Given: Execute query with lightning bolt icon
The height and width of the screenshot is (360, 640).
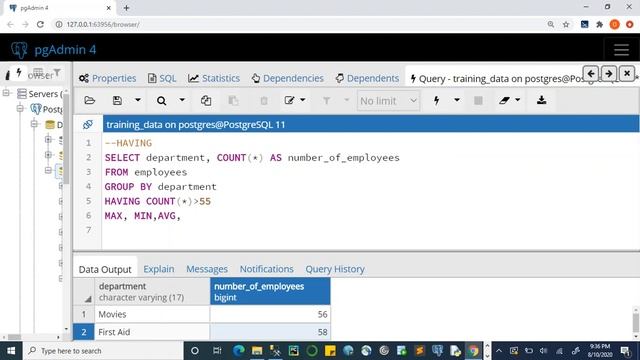Looking at the screenshot, I should (436, 100).
